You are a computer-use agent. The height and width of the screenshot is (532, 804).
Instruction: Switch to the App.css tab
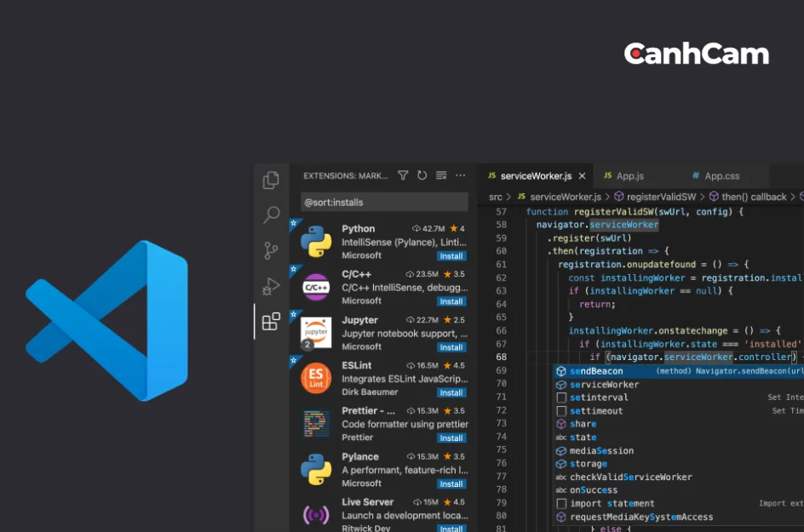(x=721, y=176)
